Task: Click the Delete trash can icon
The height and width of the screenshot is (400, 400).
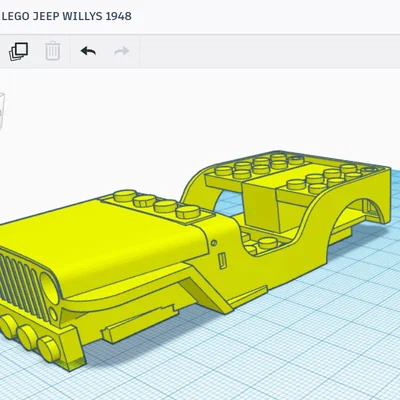Action: point(53,51)
